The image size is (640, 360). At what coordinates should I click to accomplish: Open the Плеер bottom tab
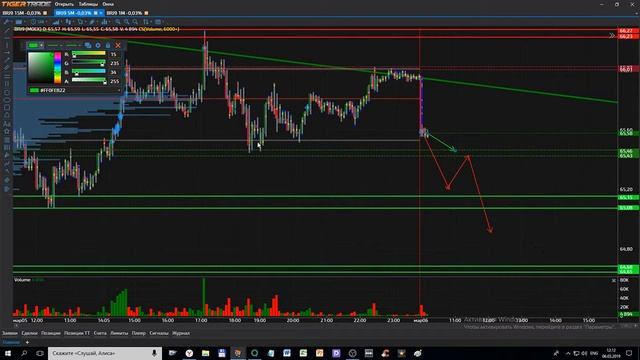[139, 333]
